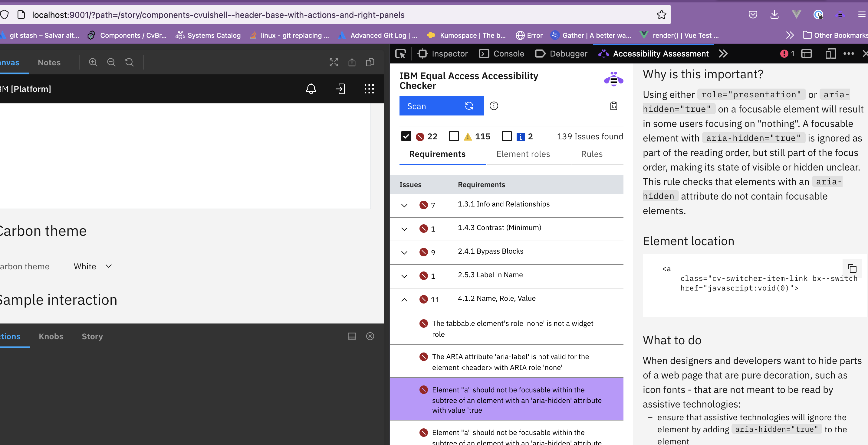Click the Storybook zoom in icon

[x=93, y=62]
